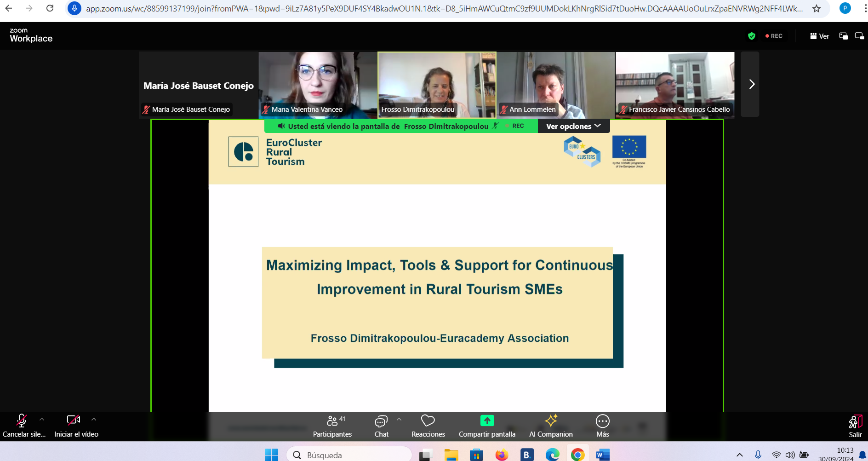Click the green encryption shield icon
Viewport: 868px width, 461px height.
pos(752,36)
